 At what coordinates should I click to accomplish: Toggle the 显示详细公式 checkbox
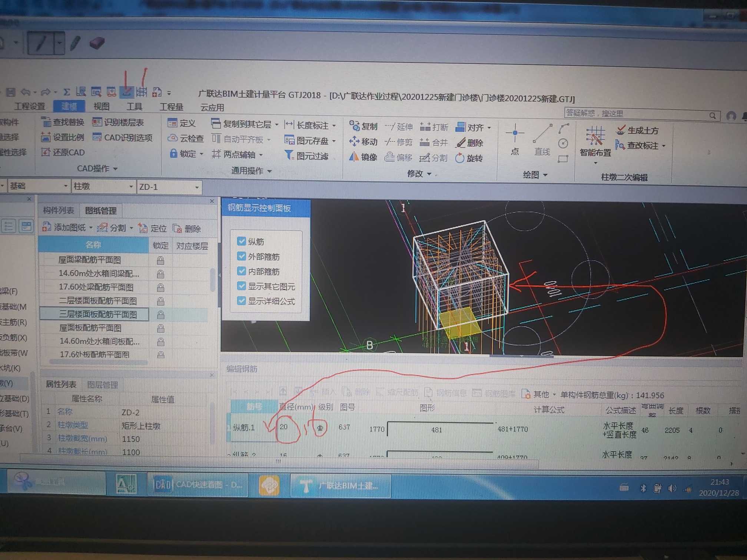click(242, 301)
